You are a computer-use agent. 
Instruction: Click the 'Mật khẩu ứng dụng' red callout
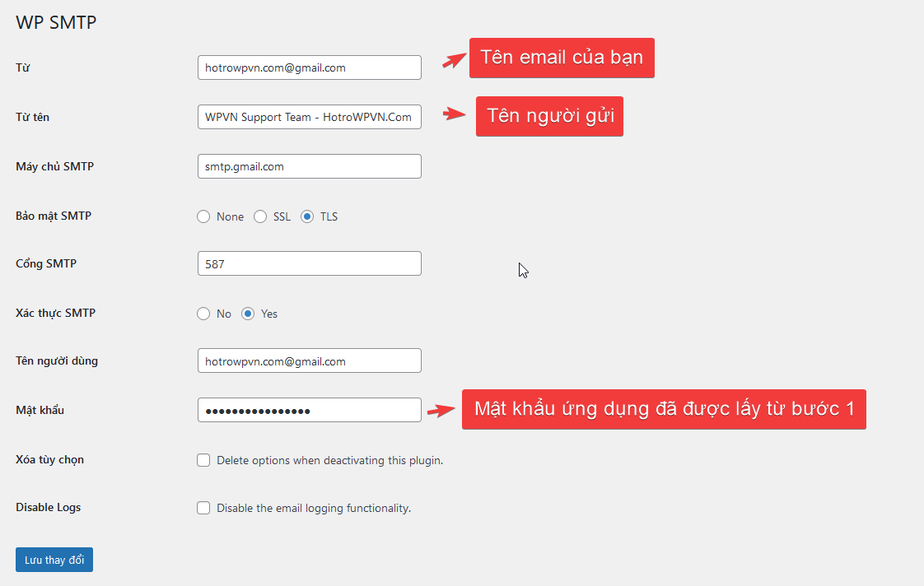(x=663, y=409)
